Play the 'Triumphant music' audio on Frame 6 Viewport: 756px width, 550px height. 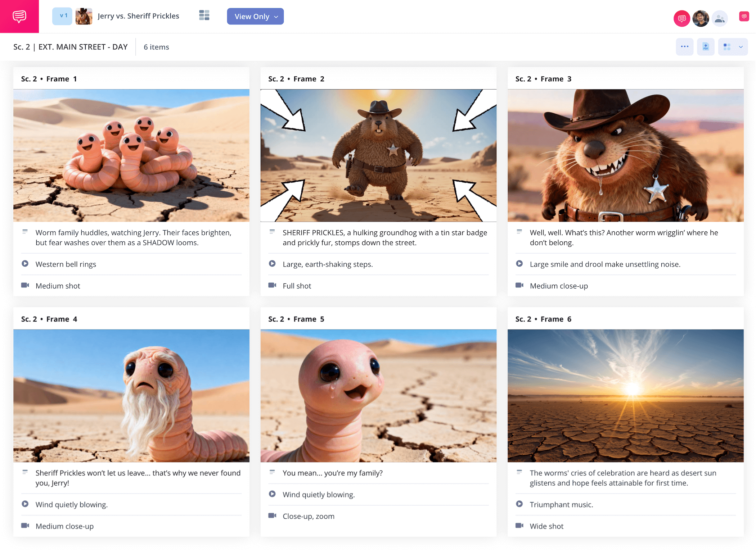[x=519, y=504]
